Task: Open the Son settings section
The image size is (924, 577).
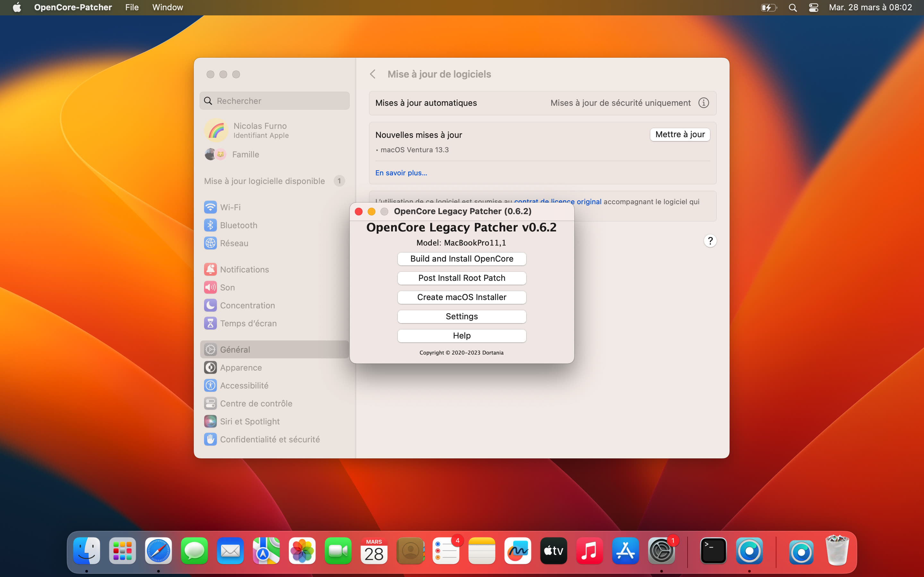Action: (227, 287)
